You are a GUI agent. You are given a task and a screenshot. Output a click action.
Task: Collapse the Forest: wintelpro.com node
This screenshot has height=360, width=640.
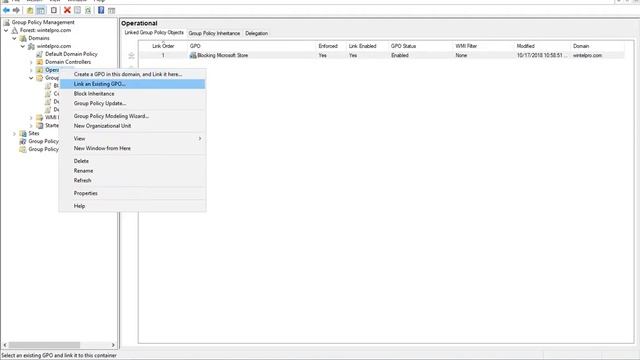pos(6,30)
